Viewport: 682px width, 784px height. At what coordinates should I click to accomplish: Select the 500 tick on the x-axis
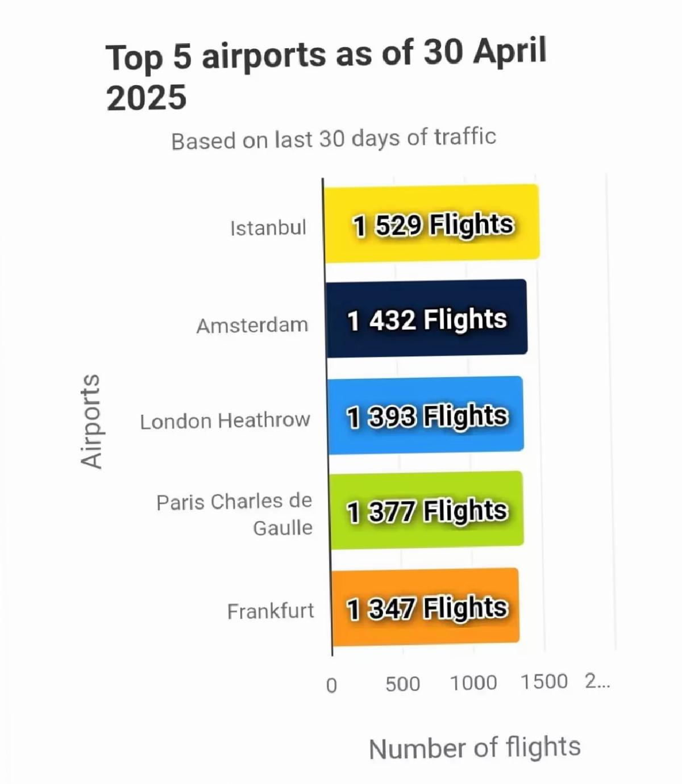click(x=403, y=684)
